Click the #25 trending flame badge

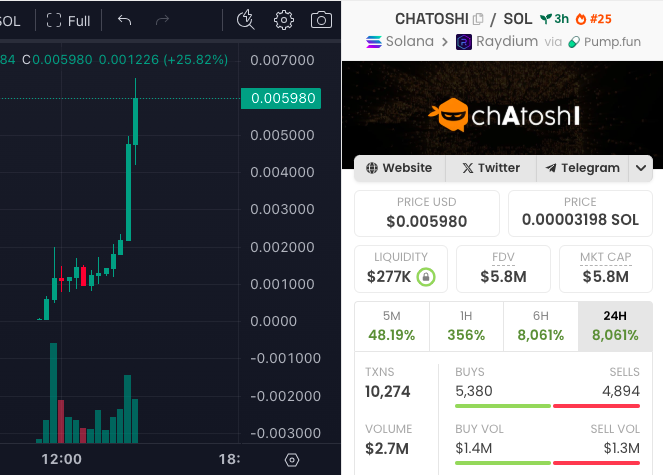tap(594, 19)
